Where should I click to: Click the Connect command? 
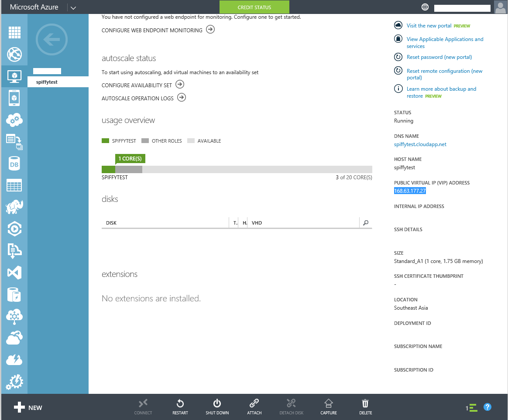pos(143,407)
